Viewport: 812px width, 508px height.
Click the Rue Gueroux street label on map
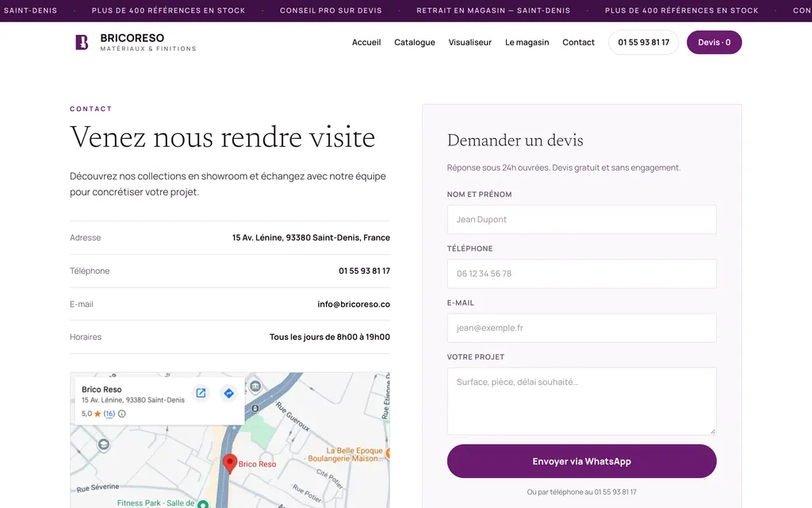(293, 416)
